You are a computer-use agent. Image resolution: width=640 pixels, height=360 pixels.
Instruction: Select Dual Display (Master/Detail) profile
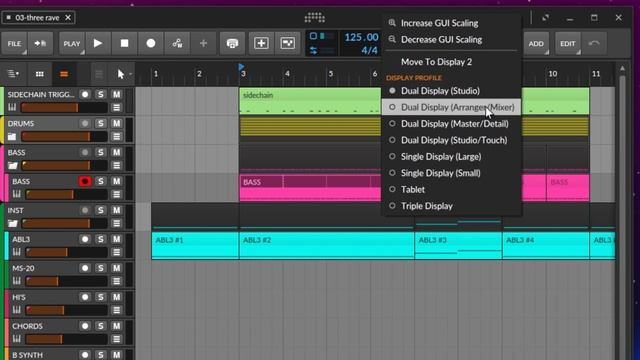pyautogui.click(x=451, y=124)
